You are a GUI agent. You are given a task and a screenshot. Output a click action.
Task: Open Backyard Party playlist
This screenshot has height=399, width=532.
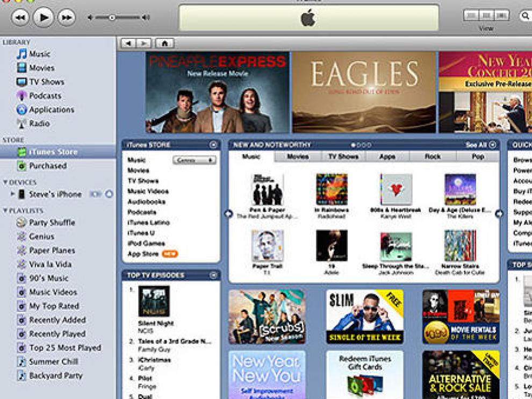tap(49, 375)
